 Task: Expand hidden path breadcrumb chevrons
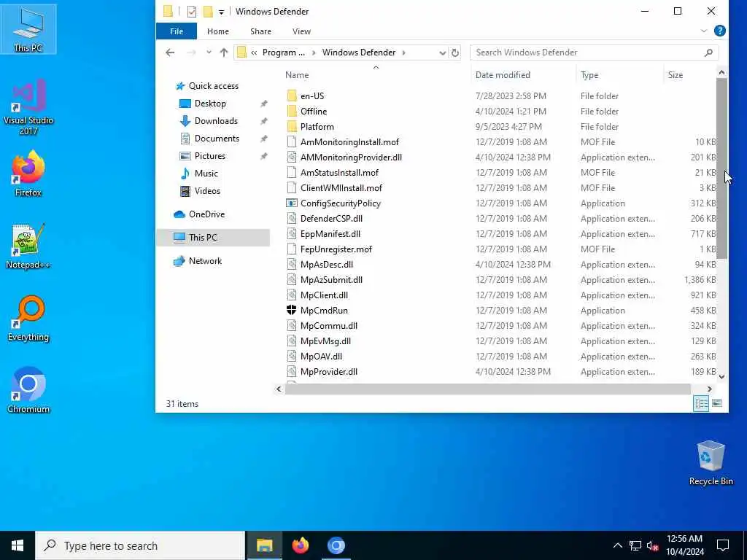click(254, 52)
